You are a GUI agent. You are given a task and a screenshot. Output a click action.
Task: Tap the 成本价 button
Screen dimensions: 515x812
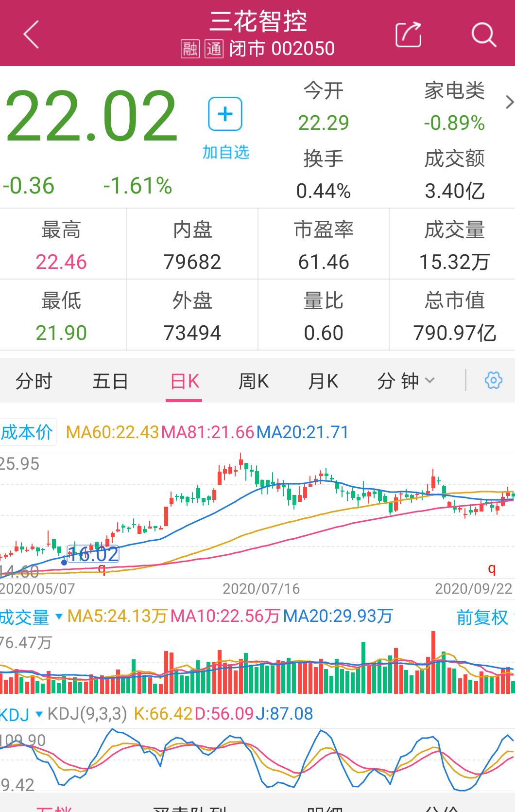point(27,432)
